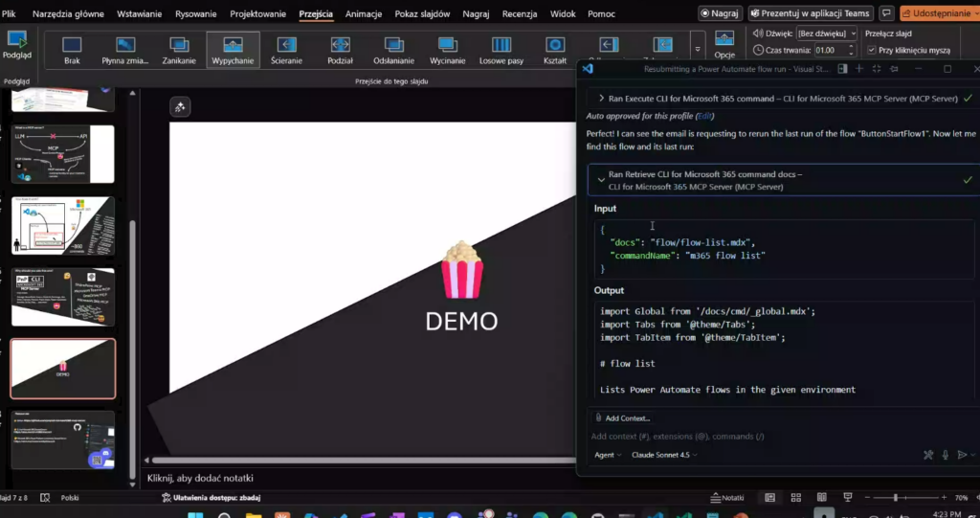Viewport: 980px width, 518px height.
Task: Open the Animacje ribbon tab
Action: (x=364, y=14)
